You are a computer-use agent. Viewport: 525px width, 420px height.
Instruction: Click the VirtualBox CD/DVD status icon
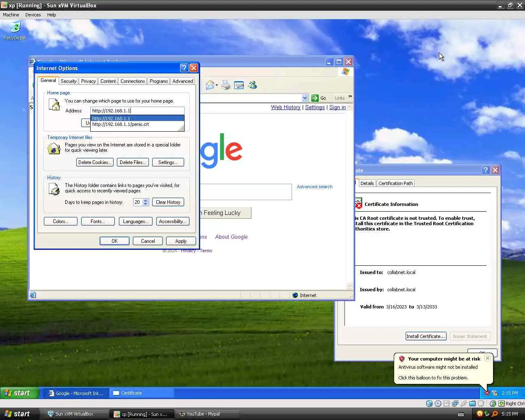tap(438, 404)
